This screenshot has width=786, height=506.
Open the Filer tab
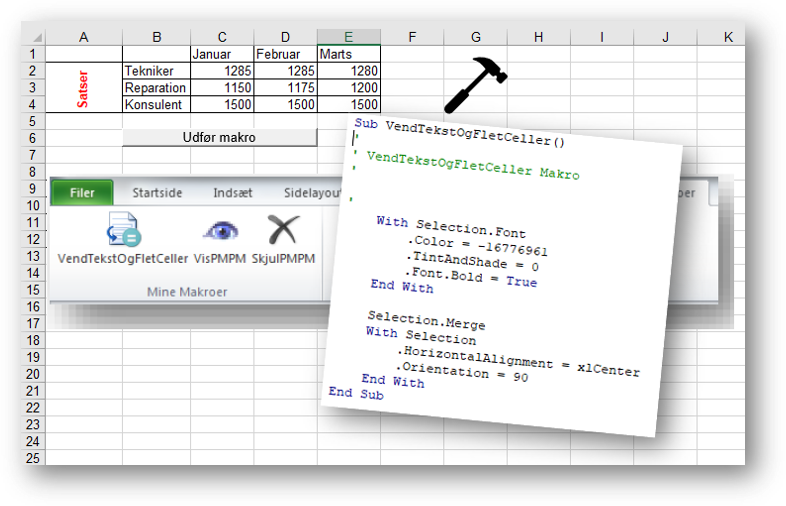(x=82, y=193)
